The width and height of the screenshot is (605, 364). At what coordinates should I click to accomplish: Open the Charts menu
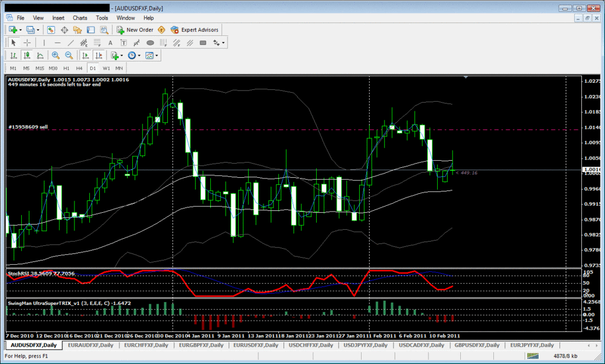[x=80, y=18]
